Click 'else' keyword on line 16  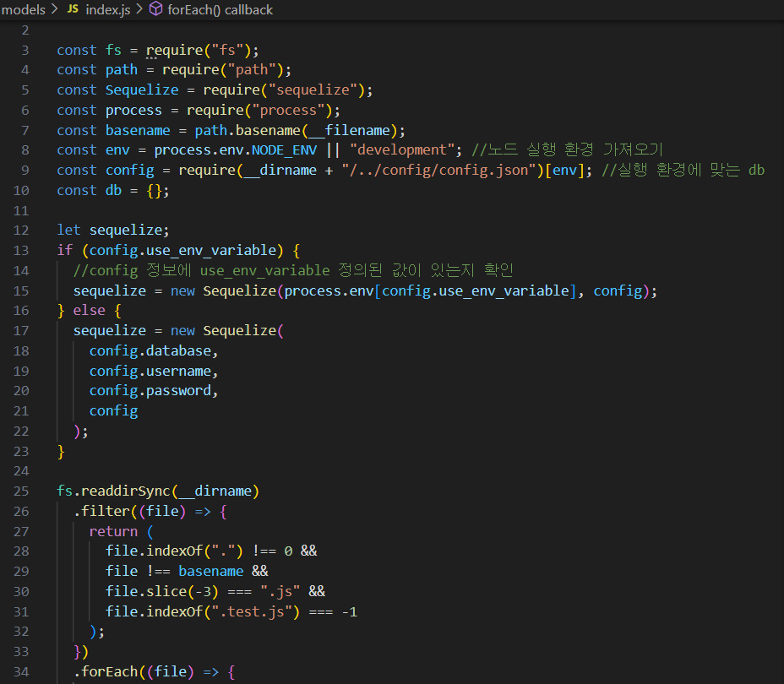[89, 310]
